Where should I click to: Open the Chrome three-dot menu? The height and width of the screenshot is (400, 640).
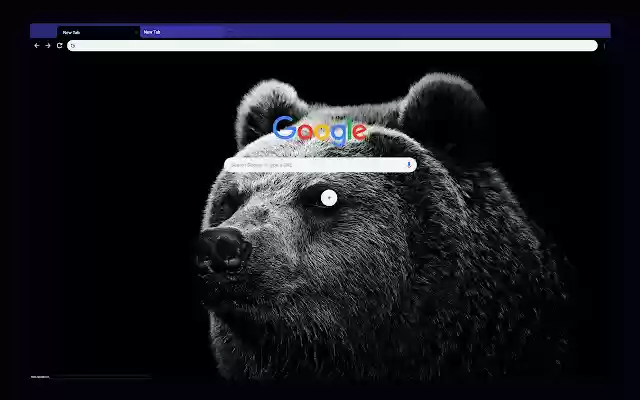click(604, 46)
